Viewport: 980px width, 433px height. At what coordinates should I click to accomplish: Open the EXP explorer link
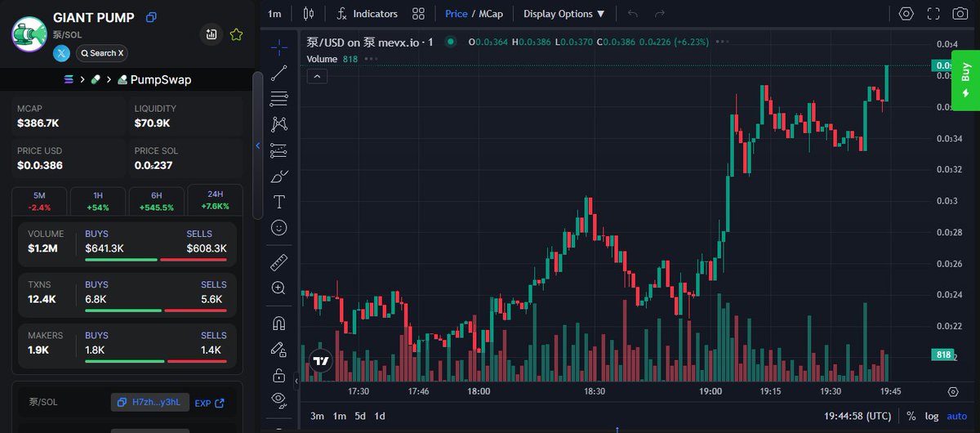[x=209, y=402]
